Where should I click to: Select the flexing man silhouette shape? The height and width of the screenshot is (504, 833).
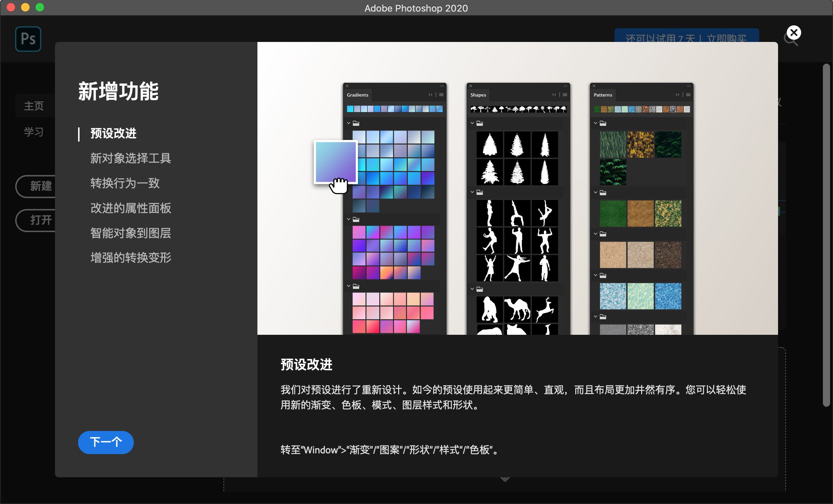point(545,241)
